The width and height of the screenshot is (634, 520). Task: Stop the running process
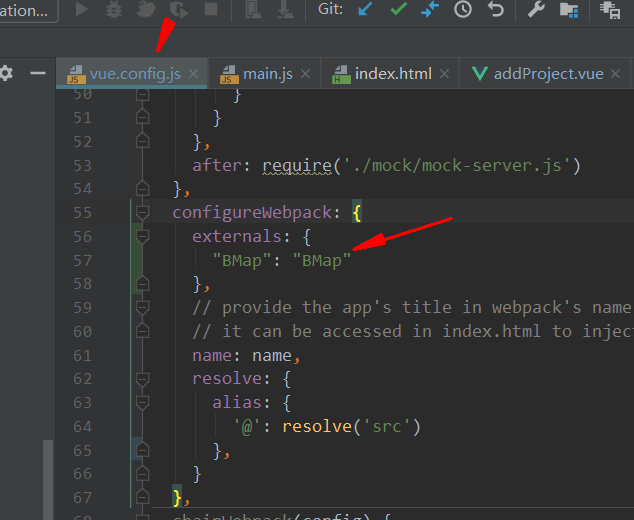click(x=211, y=9)
